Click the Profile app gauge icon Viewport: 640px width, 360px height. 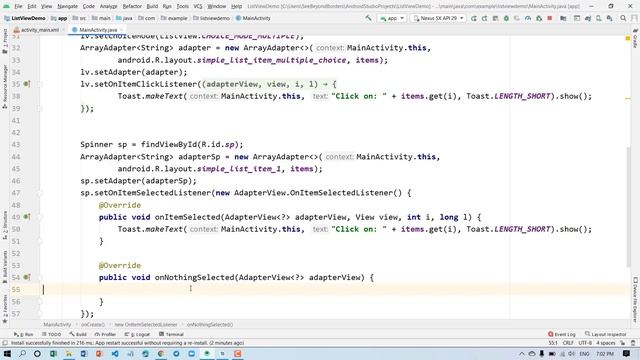(528, 18)
